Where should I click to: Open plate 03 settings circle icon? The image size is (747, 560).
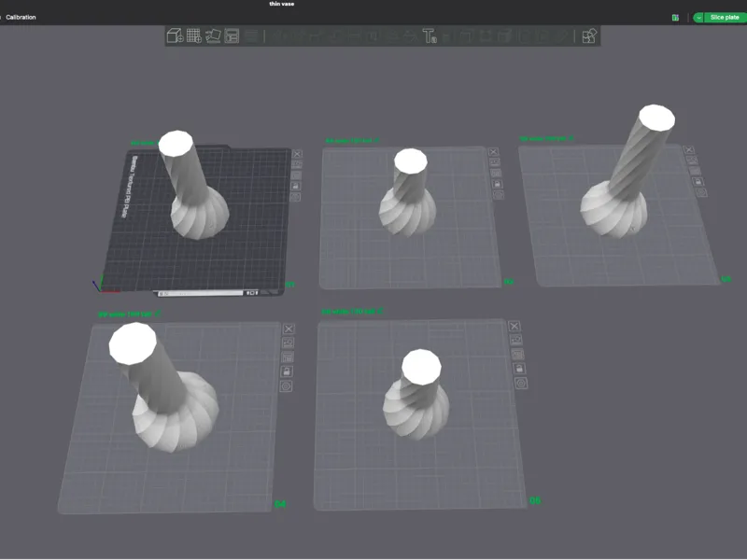tap(701, 192)
